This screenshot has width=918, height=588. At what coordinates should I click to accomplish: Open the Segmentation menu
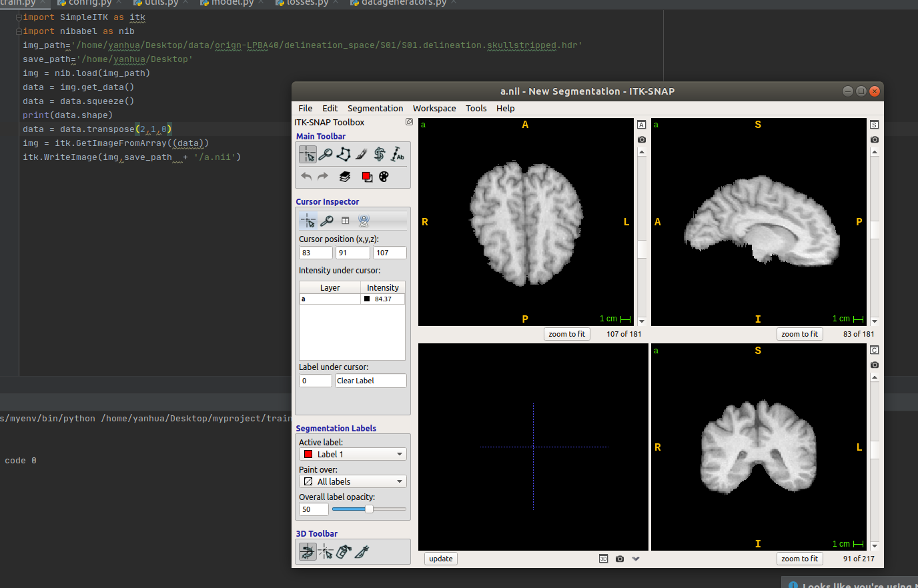pos(375,108)
